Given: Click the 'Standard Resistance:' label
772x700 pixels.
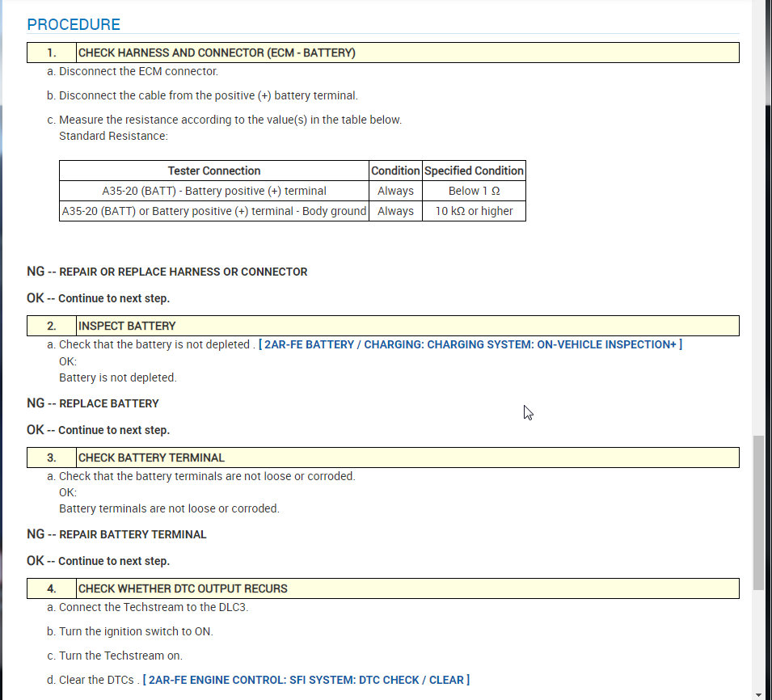Looking at the screenshot, I should (113, 136).
